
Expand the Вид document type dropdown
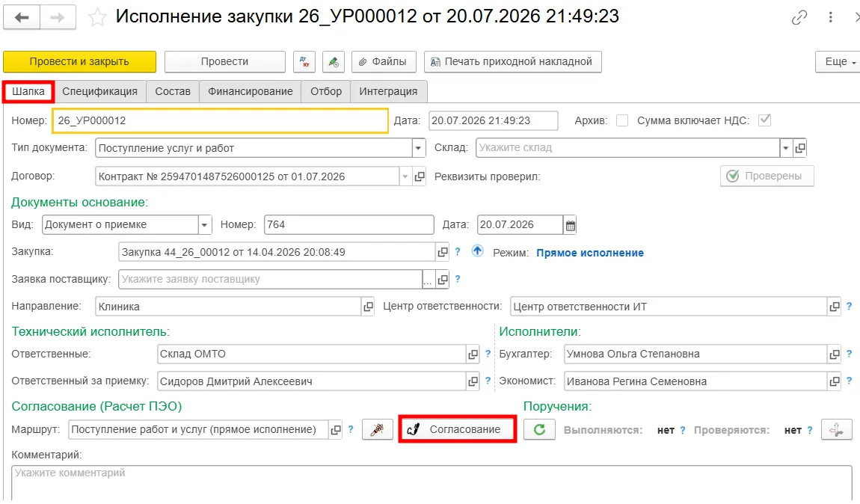tap(204, 225)
